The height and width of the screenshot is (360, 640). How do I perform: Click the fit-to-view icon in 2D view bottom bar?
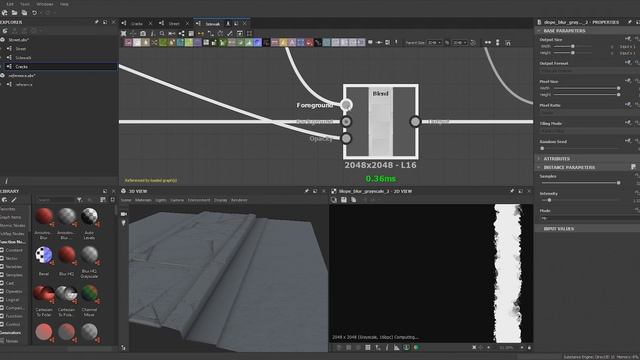pos(474,348)
